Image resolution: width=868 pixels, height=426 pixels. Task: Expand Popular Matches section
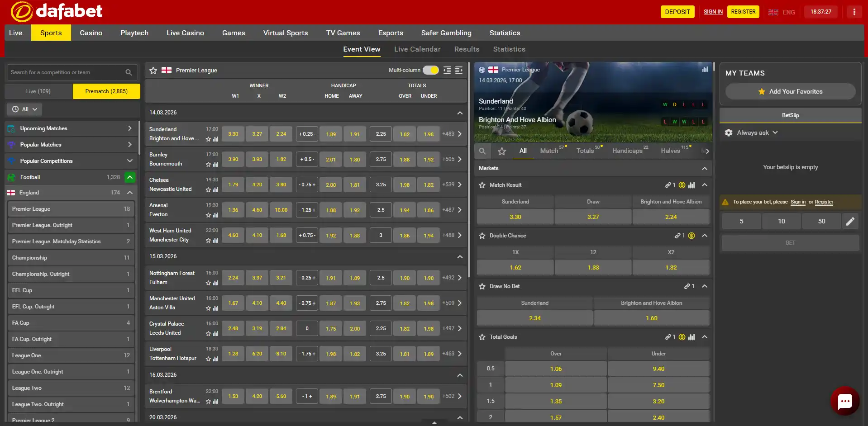(x=70, y=145)
